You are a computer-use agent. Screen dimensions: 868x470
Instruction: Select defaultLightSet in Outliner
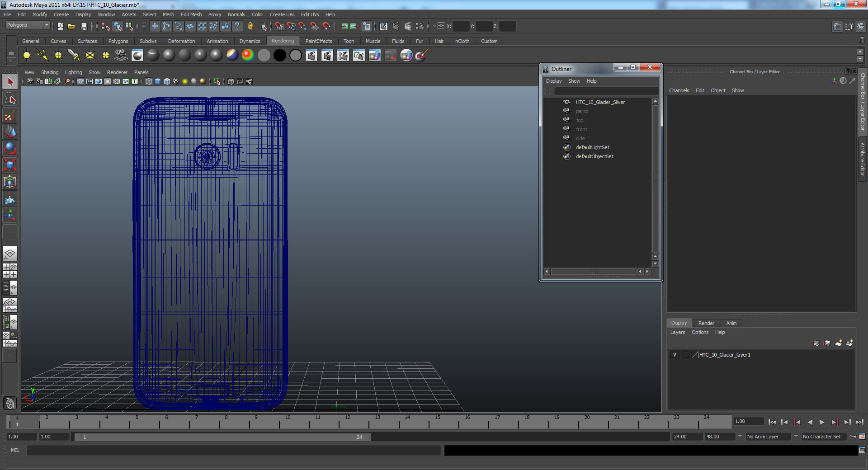(x=593, y=147)
